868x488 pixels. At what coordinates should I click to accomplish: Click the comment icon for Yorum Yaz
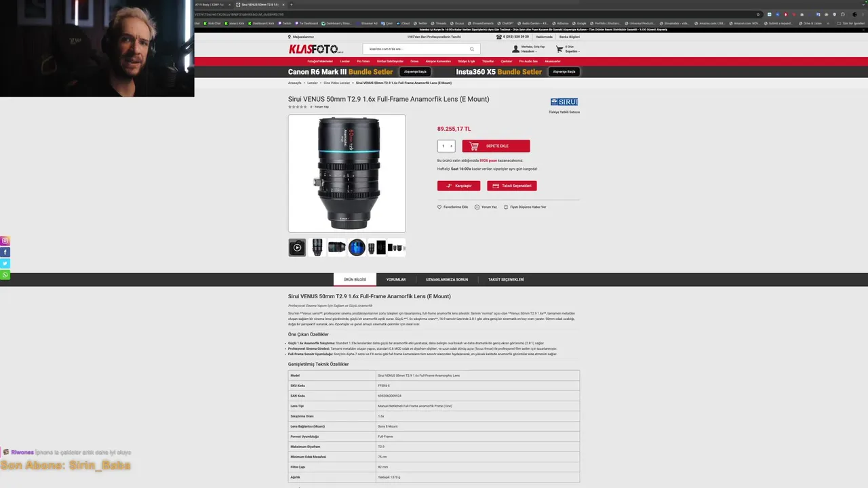(x=477, y=207)
